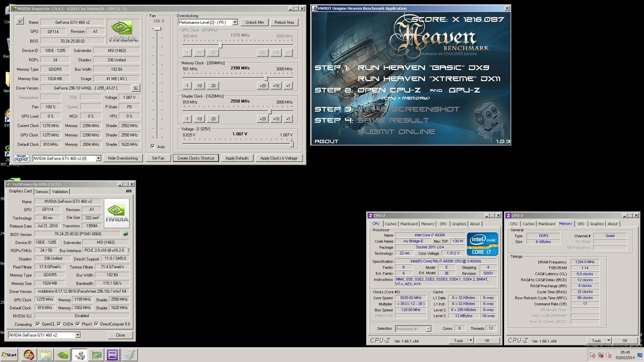The width and height of the screenshot is (644, 362).
Task: Open the GPU-Z graphics card selector dropdown
Action: click(x=77, y=335)
